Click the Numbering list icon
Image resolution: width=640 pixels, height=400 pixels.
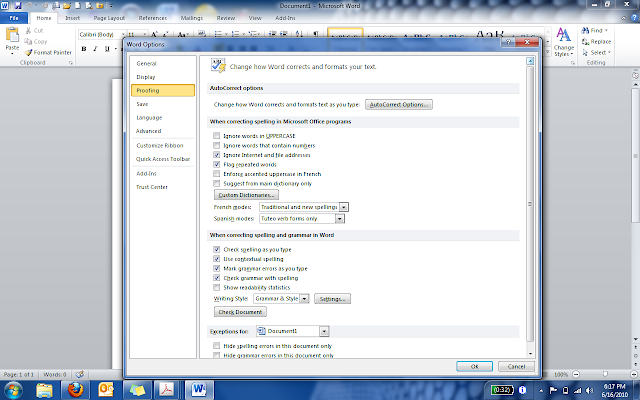click(235, 34)
